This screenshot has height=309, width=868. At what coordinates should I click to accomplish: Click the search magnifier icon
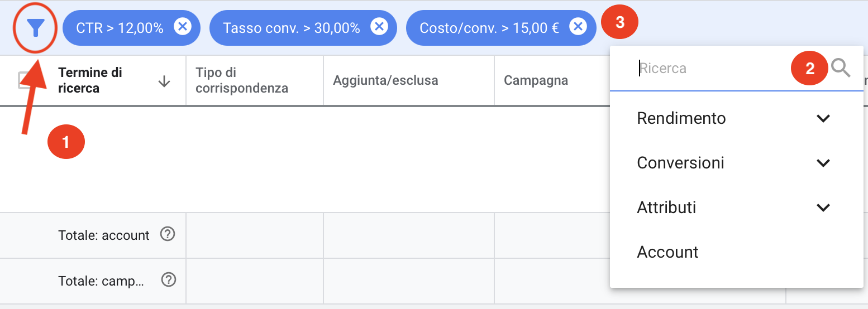coord(841,68)
